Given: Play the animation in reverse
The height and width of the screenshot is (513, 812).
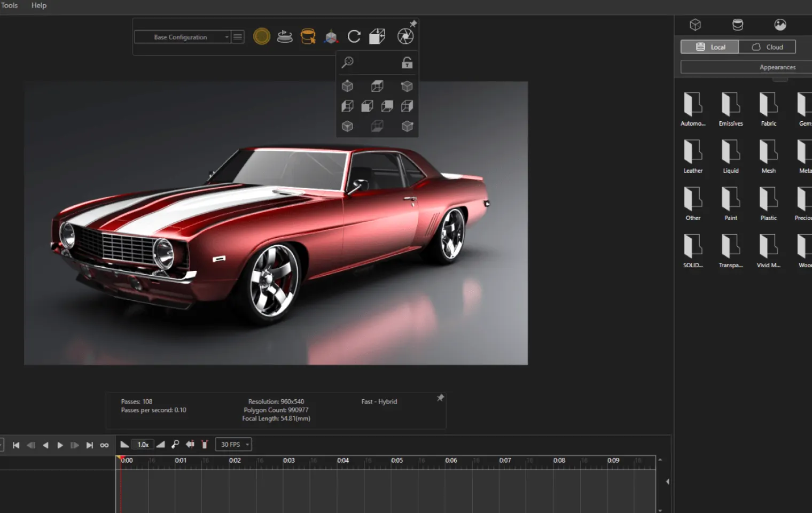Looking at the screenshot, I should point(45,445).
